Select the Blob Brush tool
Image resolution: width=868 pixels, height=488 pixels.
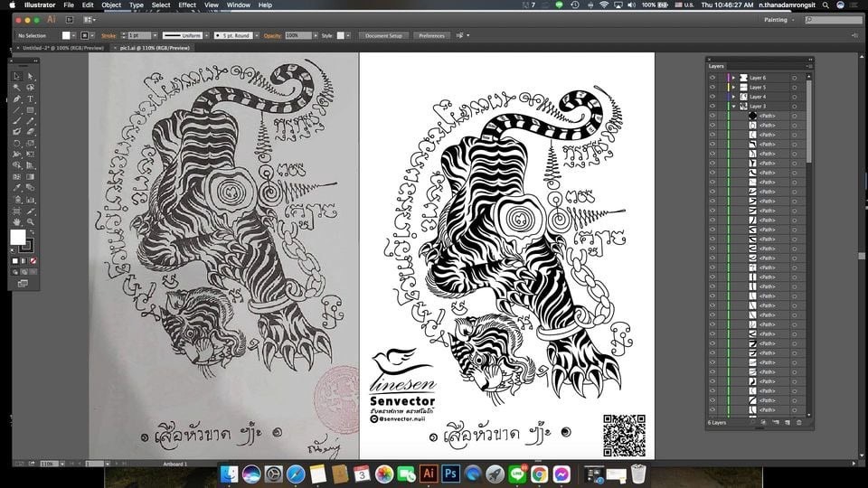pos(17,132)
